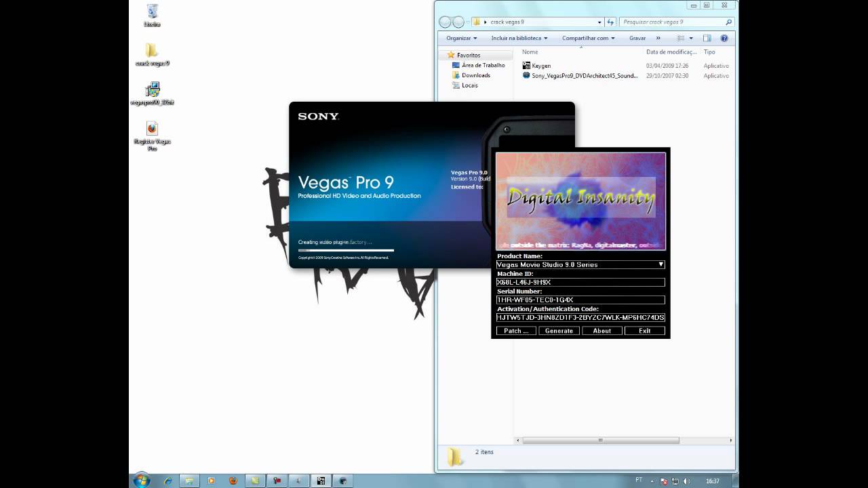Refresh the crack vegas 9 folder view

point(611,22)
